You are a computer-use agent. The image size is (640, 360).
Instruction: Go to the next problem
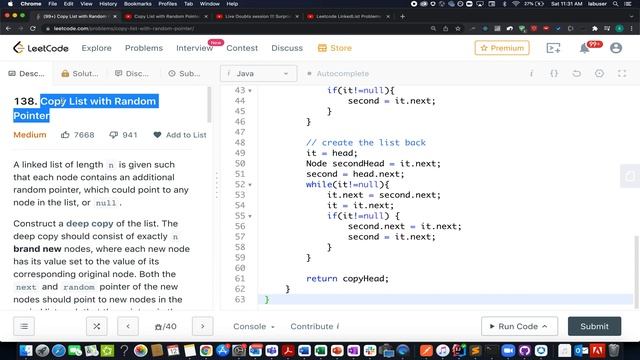point(202,326)
